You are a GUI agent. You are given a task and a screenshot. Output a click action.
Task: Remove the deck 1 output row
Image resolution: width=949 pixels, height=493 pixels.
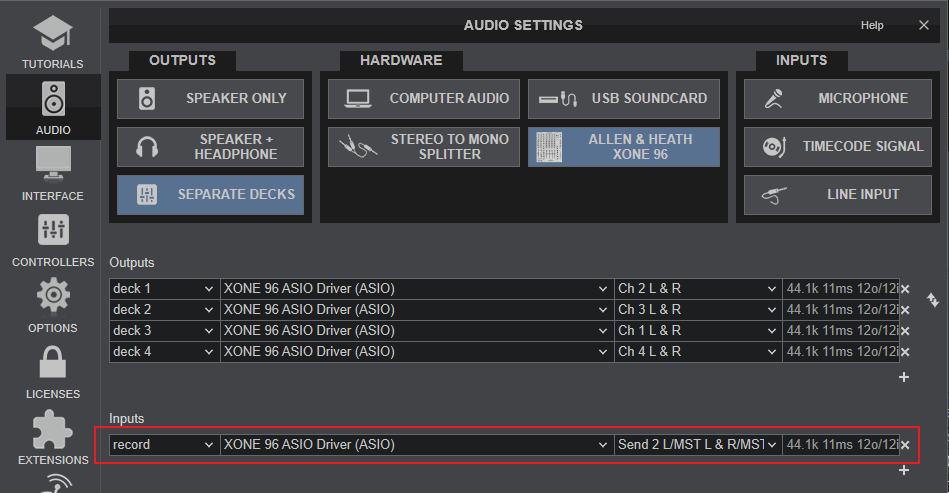904,289
